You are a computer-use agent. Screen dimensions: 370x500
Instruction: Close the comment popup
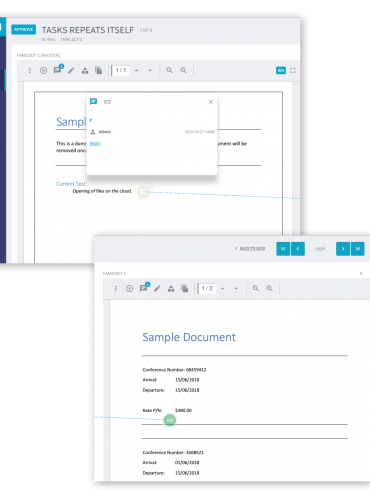[211, 102]
